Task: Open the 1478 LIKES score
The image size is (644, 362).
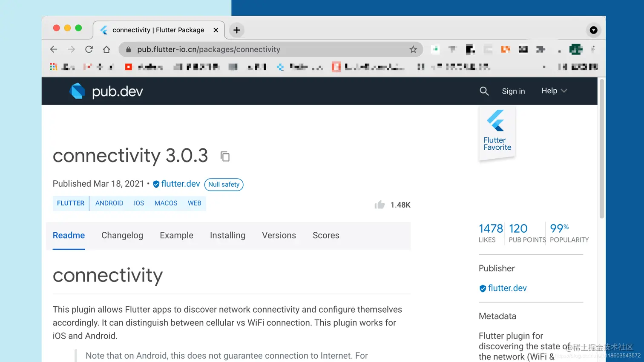Action: tap(491, 233)
